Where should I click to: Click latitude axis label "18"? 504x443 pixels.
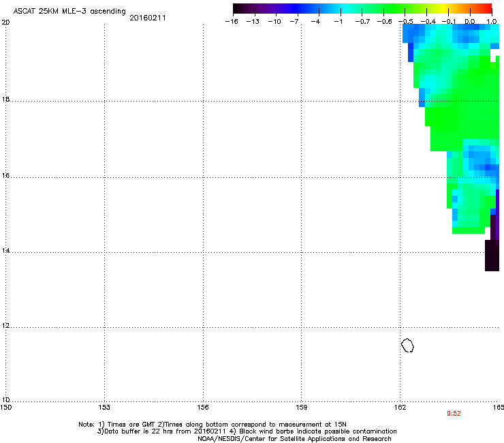pyautogui.click(x=5, y=99)
